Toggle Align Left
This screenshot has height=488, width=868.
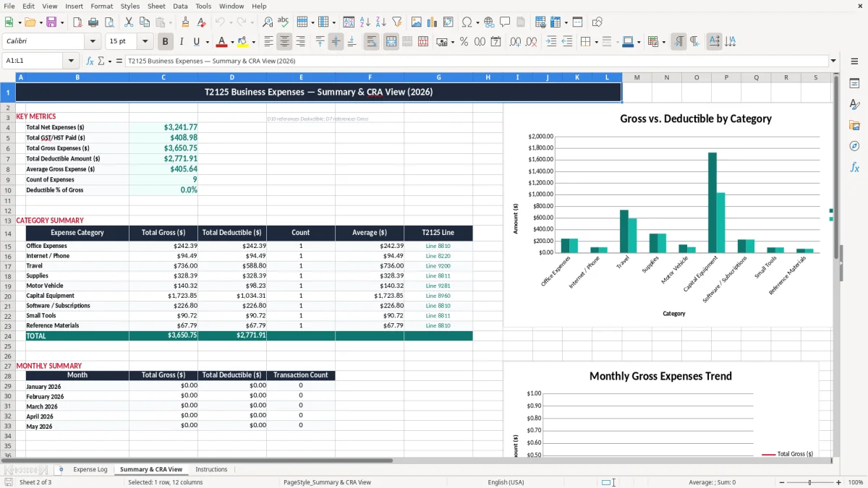click(x=269, y=42)
